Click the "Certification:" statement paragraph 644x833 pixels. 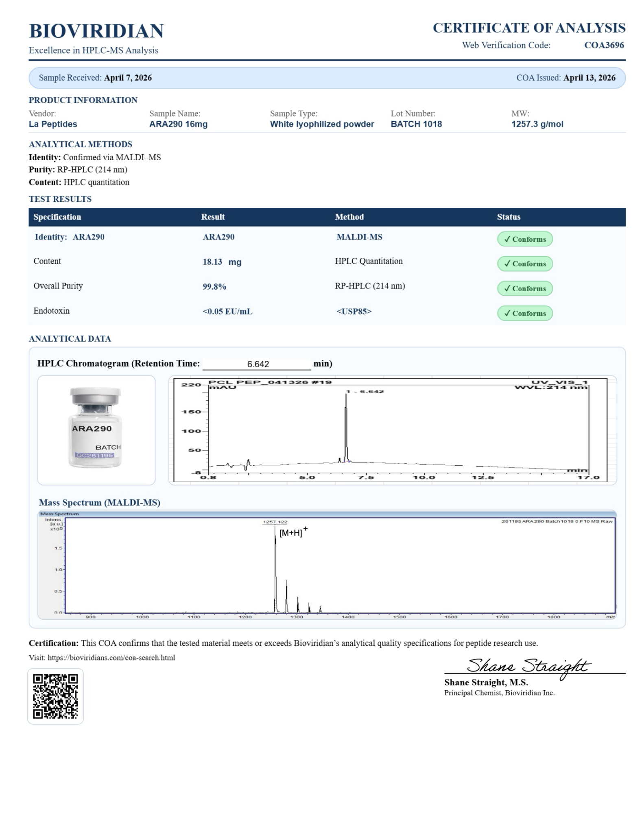point(284,643)
